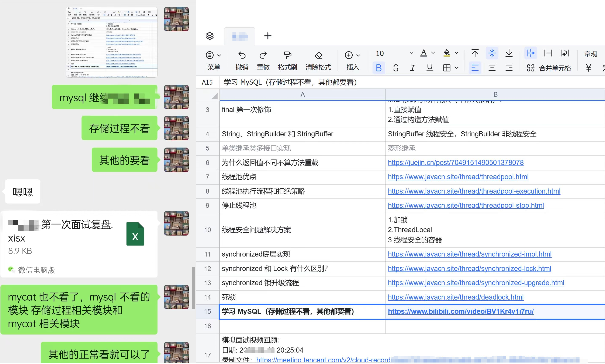Align cell content to bottom
Viewport: 605px width, 364px height.
coord(509,53)
